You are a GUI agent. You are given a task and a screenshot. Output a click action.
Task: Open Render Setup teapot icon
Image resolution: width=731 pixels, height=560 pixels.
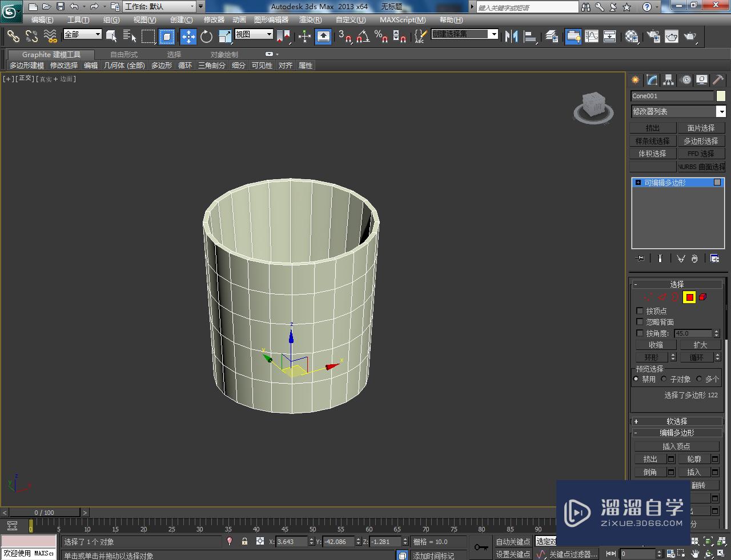(x=653, y=37)
